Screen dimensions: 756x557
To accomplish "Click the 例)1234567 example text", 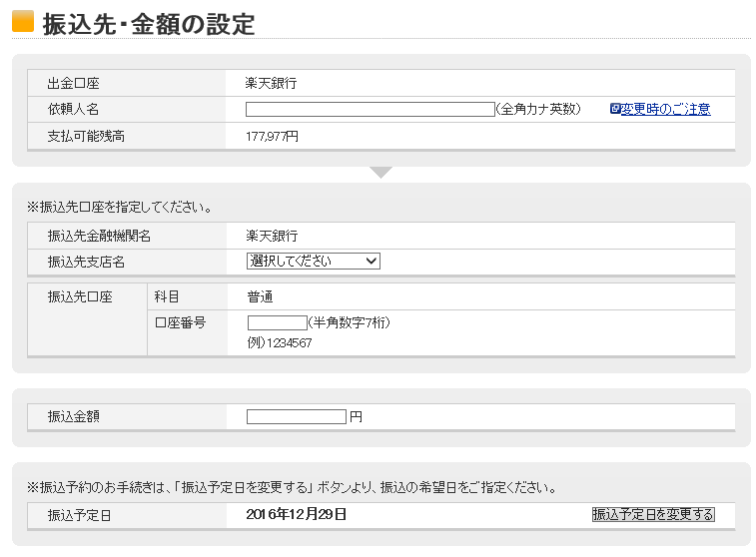I will 280,342.
